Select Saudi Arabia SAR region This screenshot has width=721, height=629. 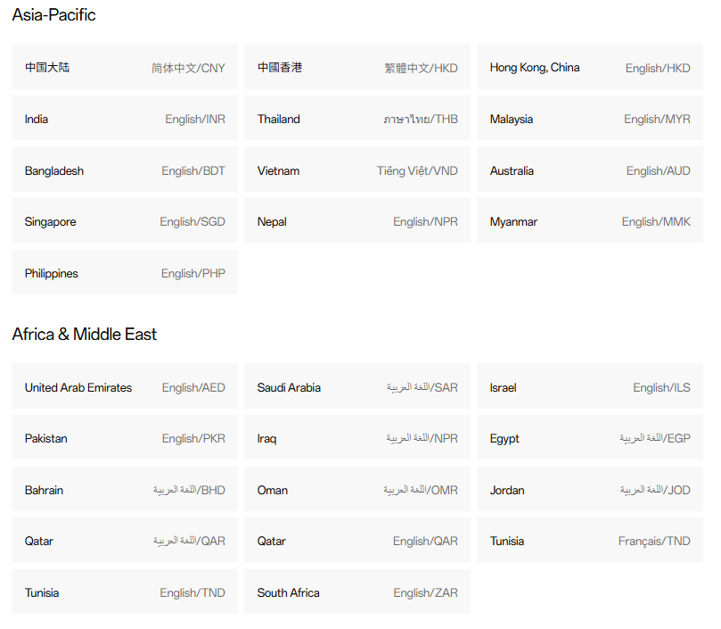pos(357,386)
